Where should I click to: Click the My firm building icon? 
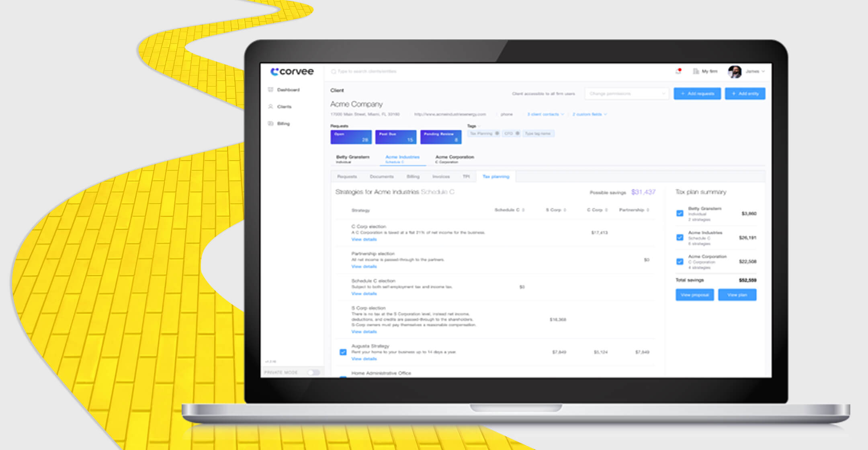pos(696,72)
